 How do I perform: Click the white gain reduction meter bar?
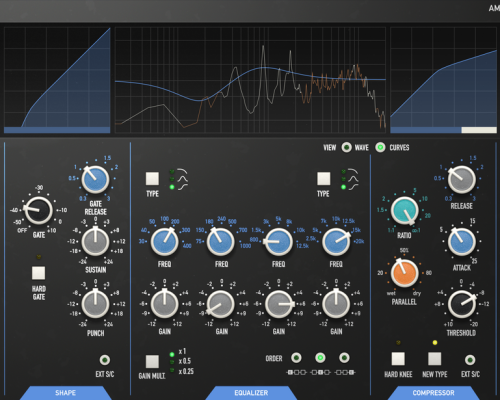tap(479, 130)
